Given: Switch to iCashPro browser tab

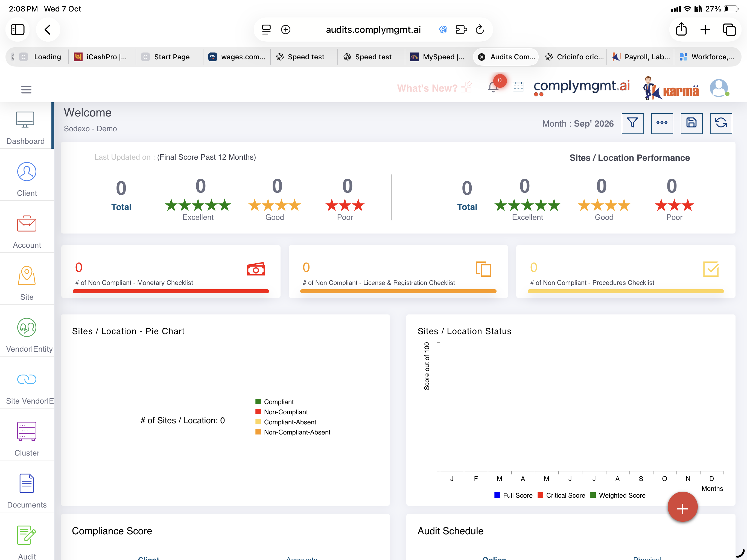Looking at the screenshot, I should 102,57.
